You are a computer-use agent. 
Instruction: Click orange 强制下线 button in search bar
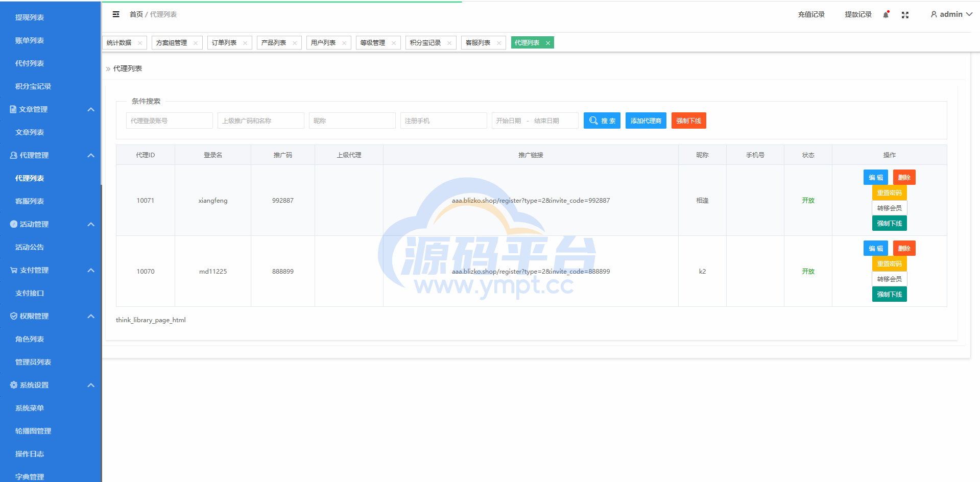click(689, 120)
